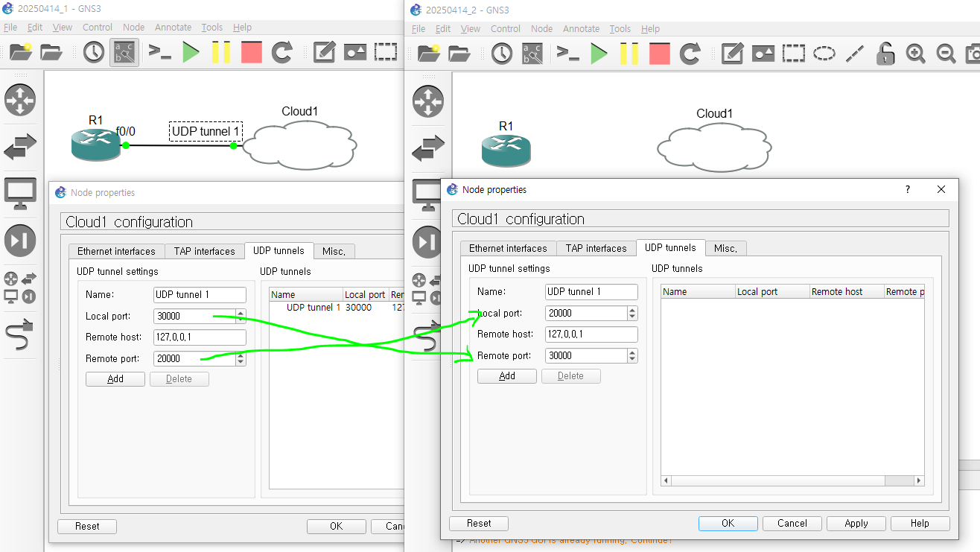Screen dimensions: 980x552
Task: Click Reset button in left Node properties dialog
Action: click(x=87, y=527)
